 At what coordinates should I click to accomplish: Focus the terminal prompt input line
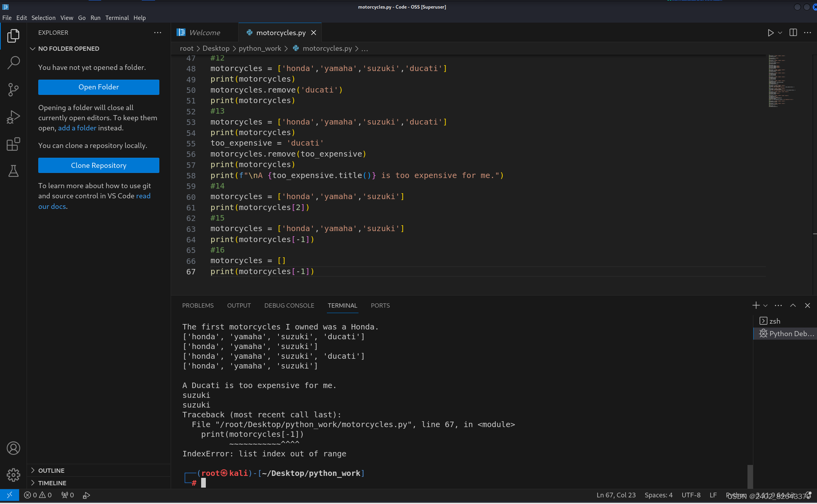coord(203,483)
